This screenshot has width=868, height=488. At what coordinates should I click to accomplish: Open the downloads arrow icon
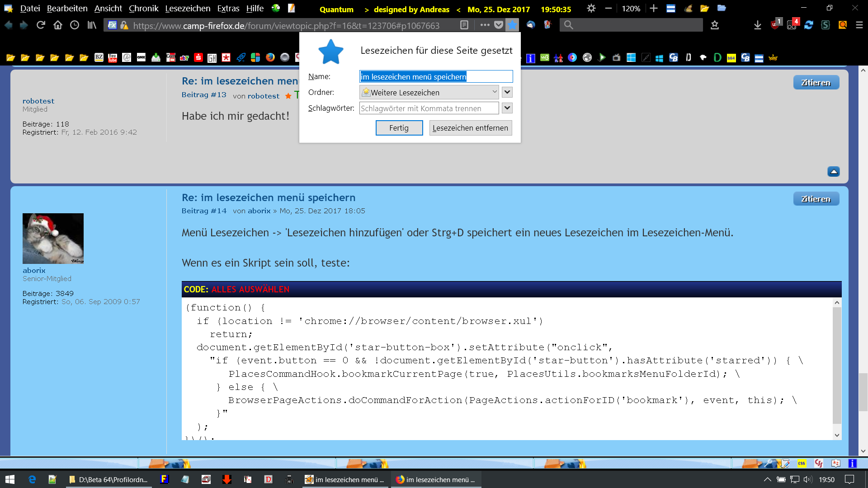pyautogui.click(x=758, y=25)
